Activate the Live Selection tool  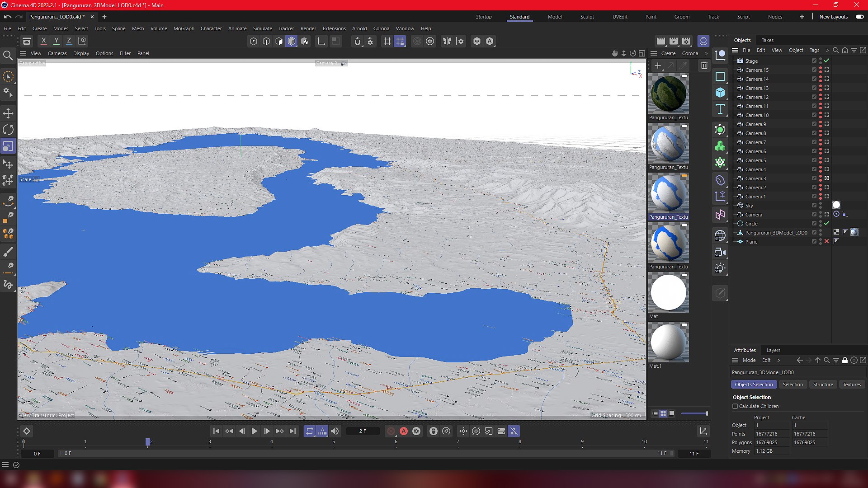click(x=8, y=77)
